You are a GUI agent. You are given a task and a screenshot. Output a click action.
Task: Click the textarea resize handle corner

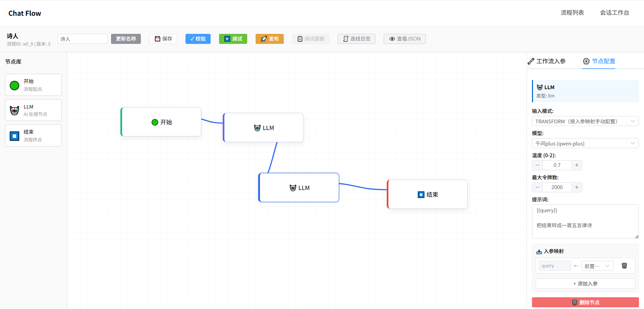(637, 237)
